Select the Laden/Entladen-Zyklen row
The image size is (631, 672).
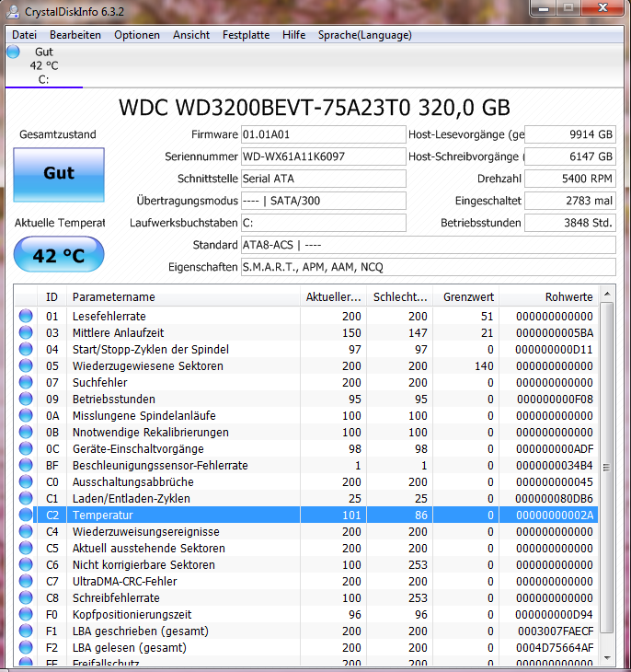click(x=306, y=498)
